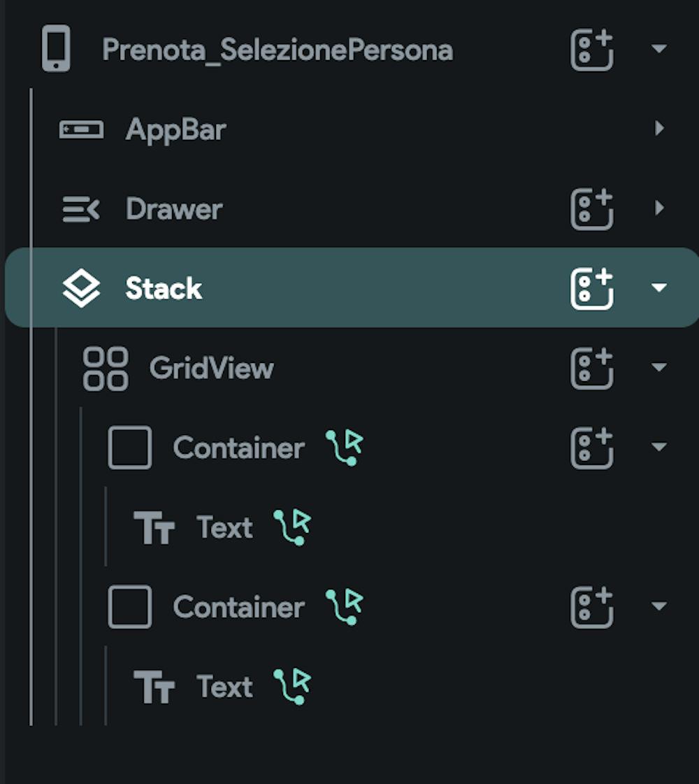
Task: Collapse the Prenota_SelezionePersona page tree
Action: pos(658,49)
